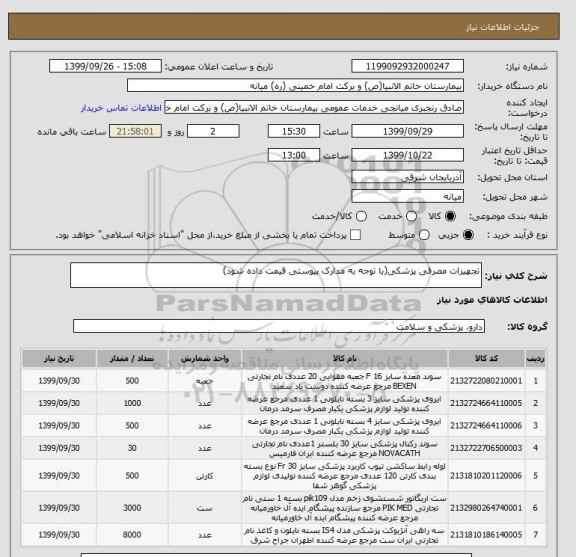Click the BEXEN stomach tube item name
576x557 pixels.
[345, 381]
